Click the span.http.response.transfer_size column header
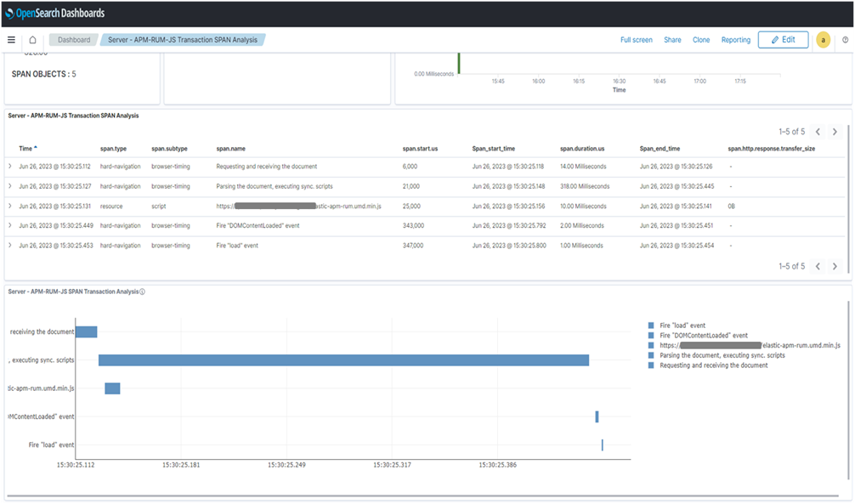Image resolution: width=855 pixels, height=504 pixels. pos(772,149)
